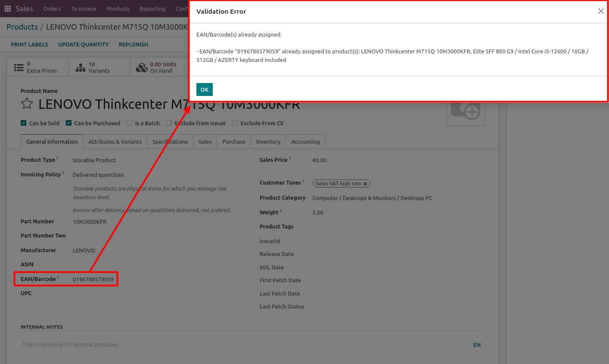The height and width of the screenshot is (364, 609).
Task: Show the Product Type help tooltip
Action: tap(57, 158)
